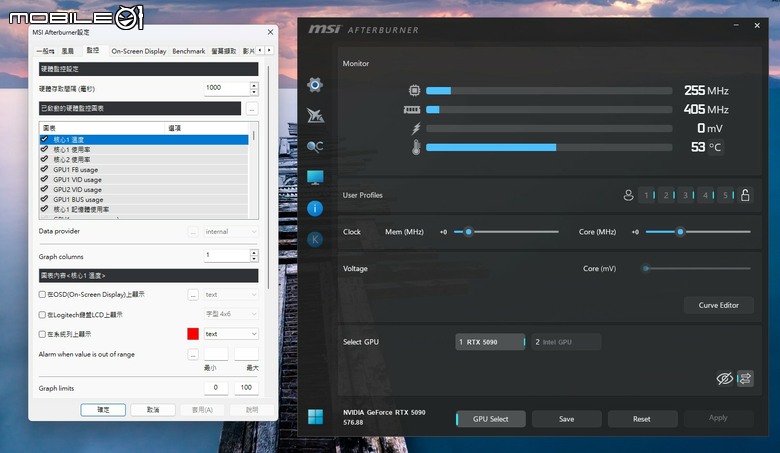Screen dimensions: 780x453
Task: Decrease Graph columns with down arrow
Action: click(x=254, y=259)
